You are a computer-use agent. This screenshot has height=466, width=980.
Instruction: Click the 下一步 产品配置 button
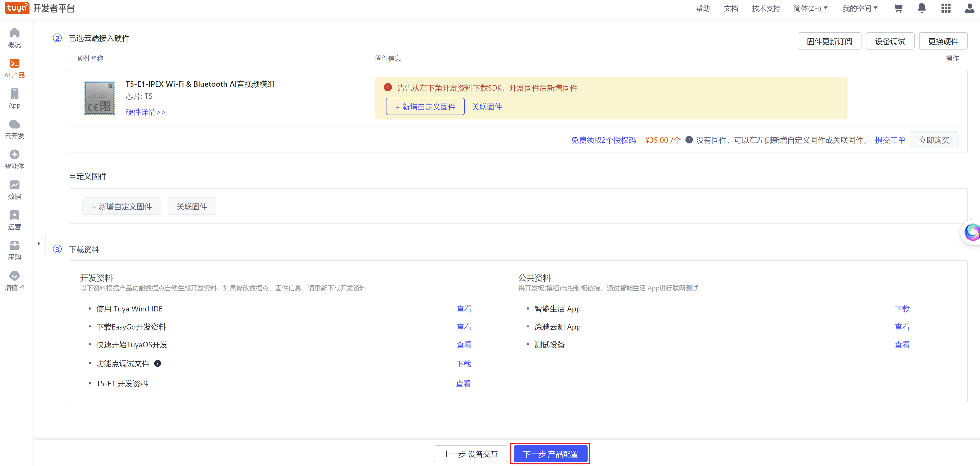pos(550,454)
